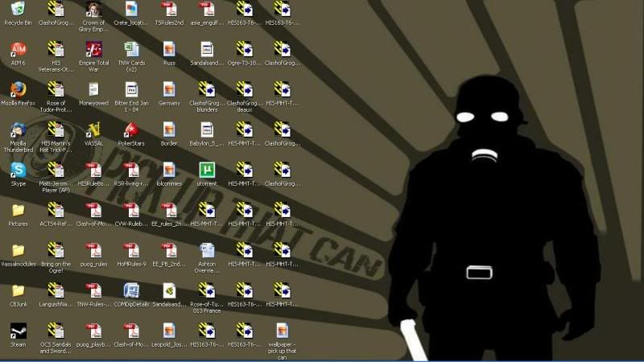Select wallpaper - pick up that can
The width and height of the screenshot is (644, 362).
click(283, 331)
